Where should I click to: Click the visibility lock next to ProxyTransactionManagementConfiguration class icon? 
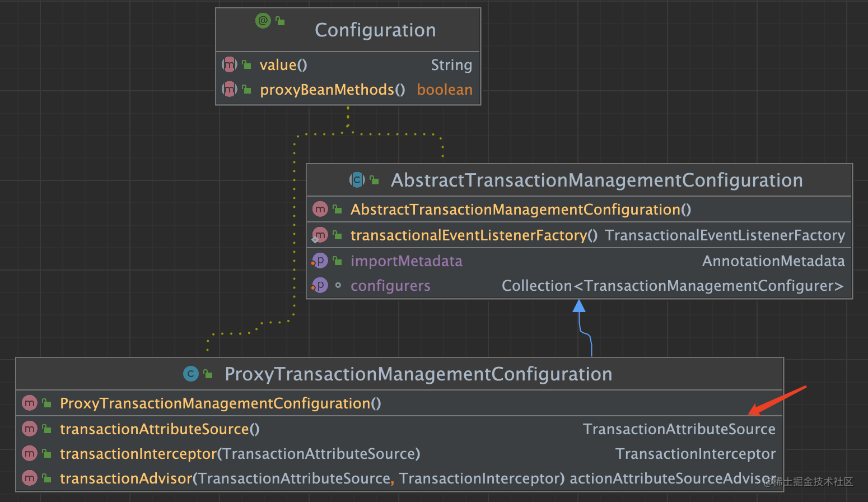[208, 374]
